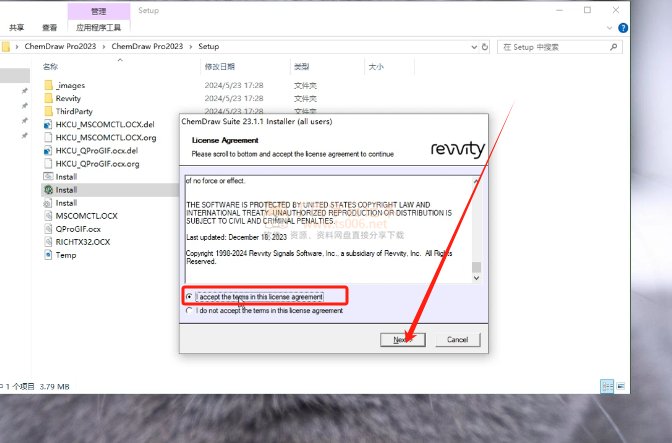Open the _images folder icon
Viewport: 672px width, 443px height.
pos(48,85)
